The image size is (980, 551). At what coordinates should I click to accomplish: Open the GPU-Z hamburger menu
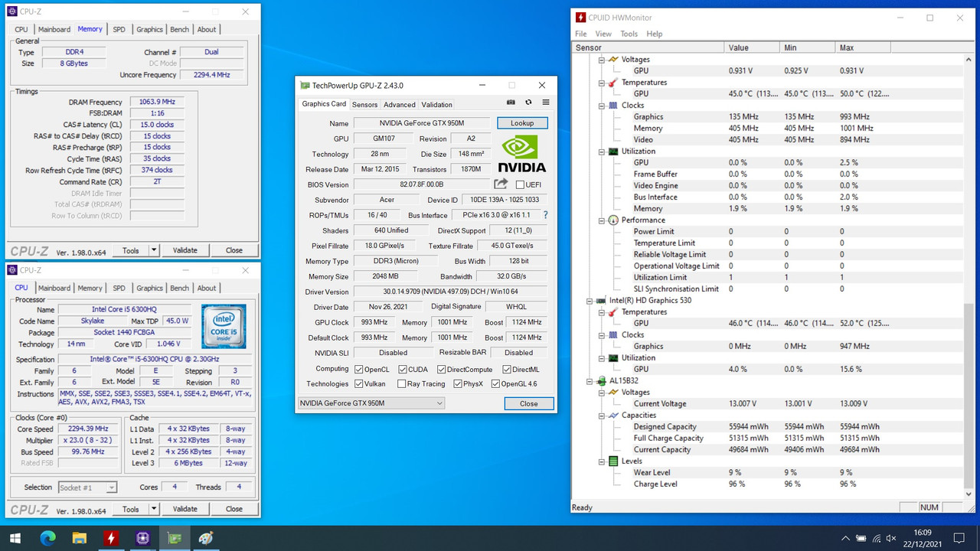(x=546, y=103)
